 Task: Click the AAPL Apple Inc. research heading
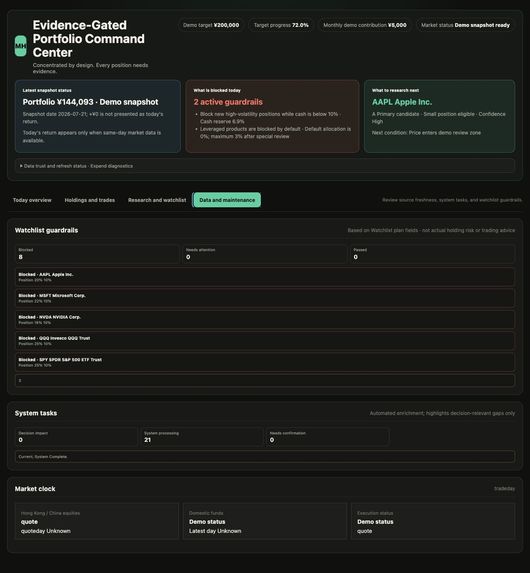pyautogui.click(x=402, y=102)
